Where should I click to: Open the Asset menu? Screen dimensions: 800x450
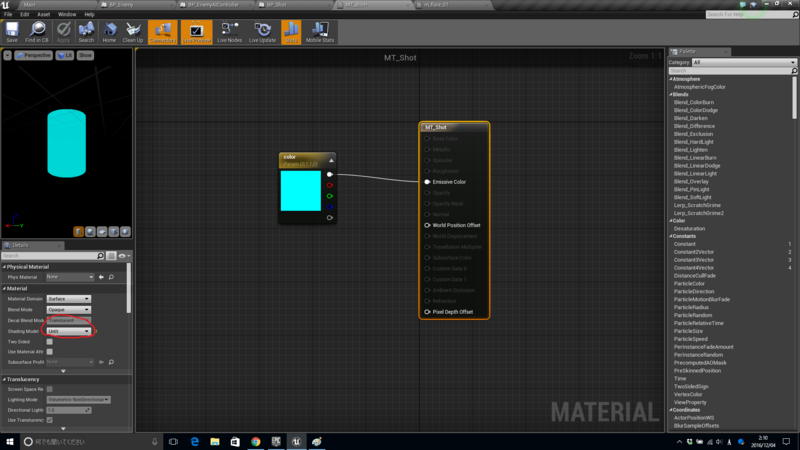pos(43,14)
